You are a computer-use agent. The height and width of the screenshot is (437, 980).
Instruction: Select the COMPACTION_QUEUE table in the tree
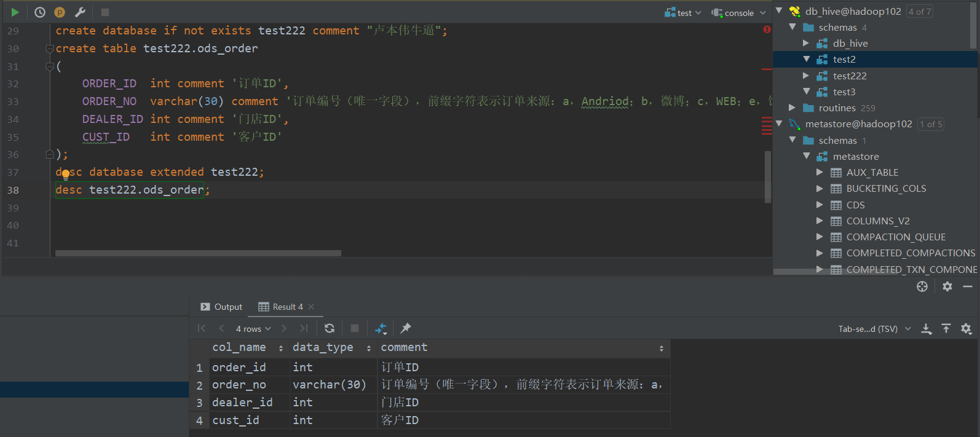coord(896,237)
